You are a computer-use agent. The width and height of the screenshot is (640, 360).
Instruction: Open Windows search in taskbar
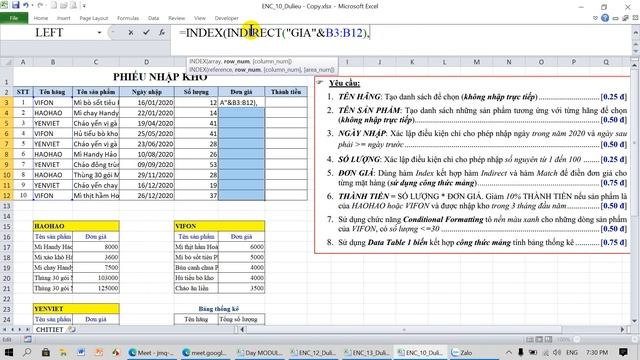(x=27, y=352)
